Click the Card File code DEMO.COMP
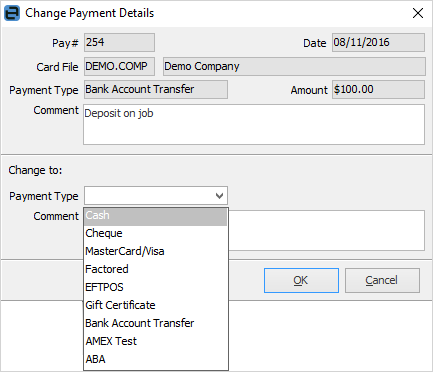 click(x=119, y=66)
